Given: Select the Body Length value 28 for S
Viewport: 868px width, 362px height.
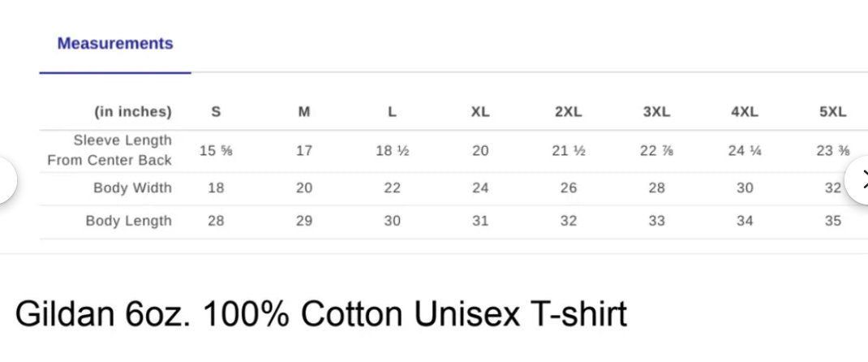Looking at the screenshot, I should (216, 221).
